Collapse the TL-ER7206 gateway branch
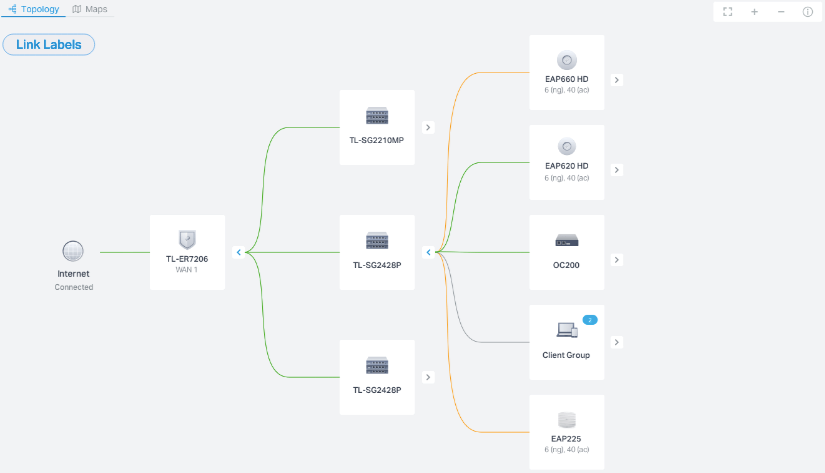Image resolution: width=825 pixels, height=473 pixels. pos(239,253)
